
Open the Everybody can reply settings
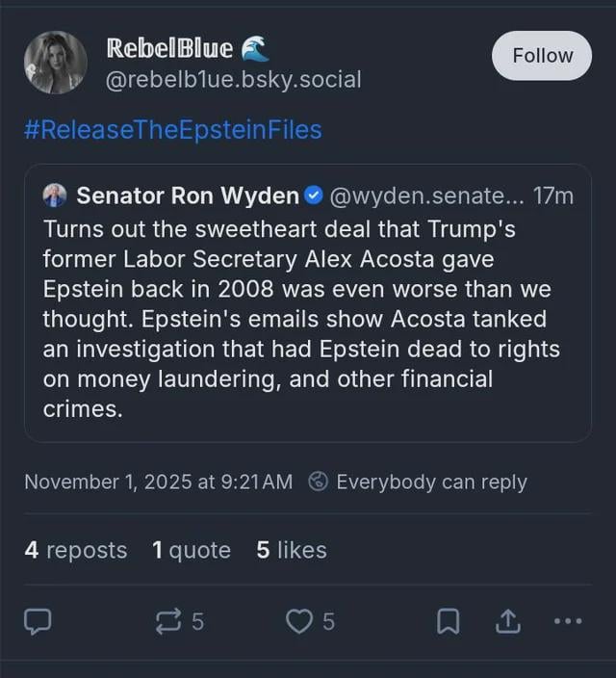(x=431, y=482)
